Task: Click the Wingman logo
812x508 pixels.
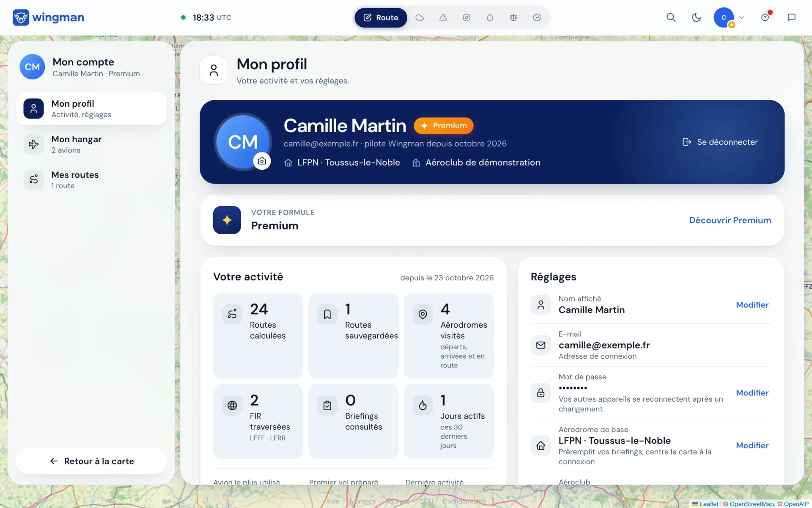Action: point(48,17)
